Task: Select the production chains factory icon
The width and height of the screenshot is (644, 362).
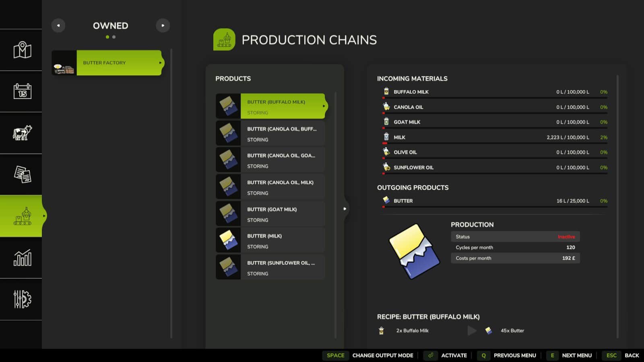Action: 22,216
